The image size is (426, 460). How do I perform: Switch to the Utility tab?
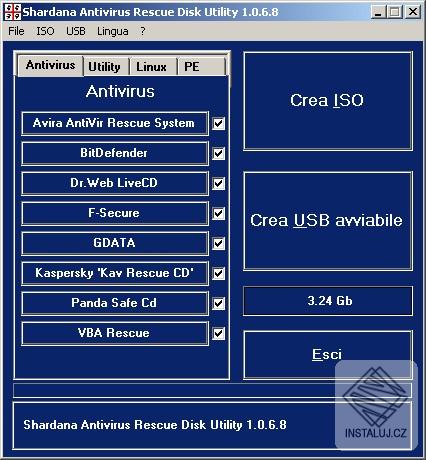point(106,67)
